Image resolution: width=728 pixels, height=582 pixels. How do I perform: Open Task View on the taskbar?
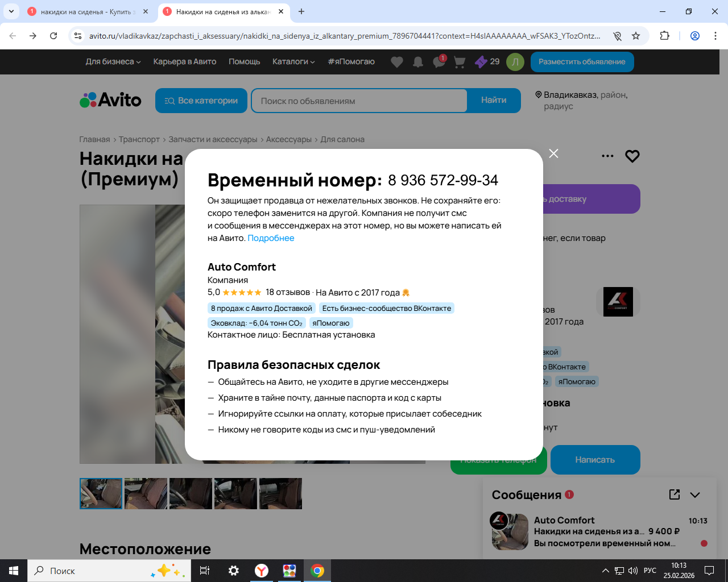point(205,571)
